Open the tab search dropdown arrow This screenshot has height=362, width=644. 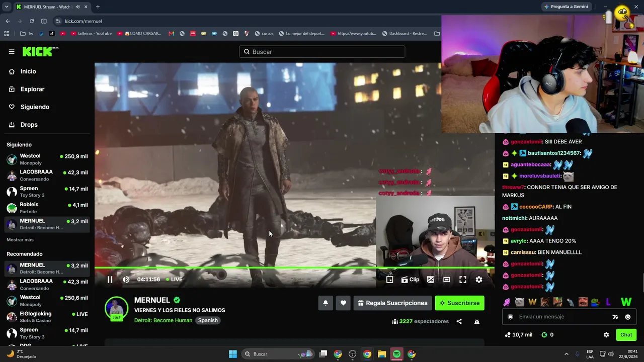click(7, 7)
